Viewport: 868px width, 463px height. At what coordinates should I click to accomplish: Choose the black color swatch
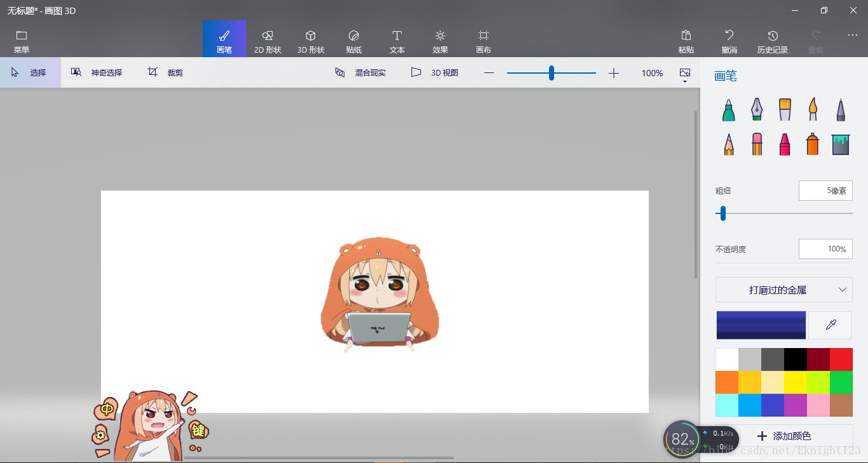[x=796, y=359]
